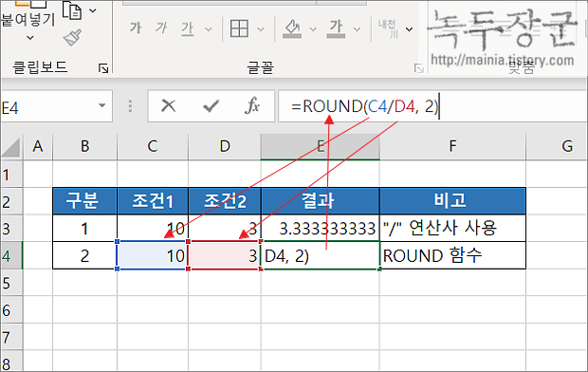Click cell B4 containing 2
This screenshot has height=372, width=588.
point(85,255)
